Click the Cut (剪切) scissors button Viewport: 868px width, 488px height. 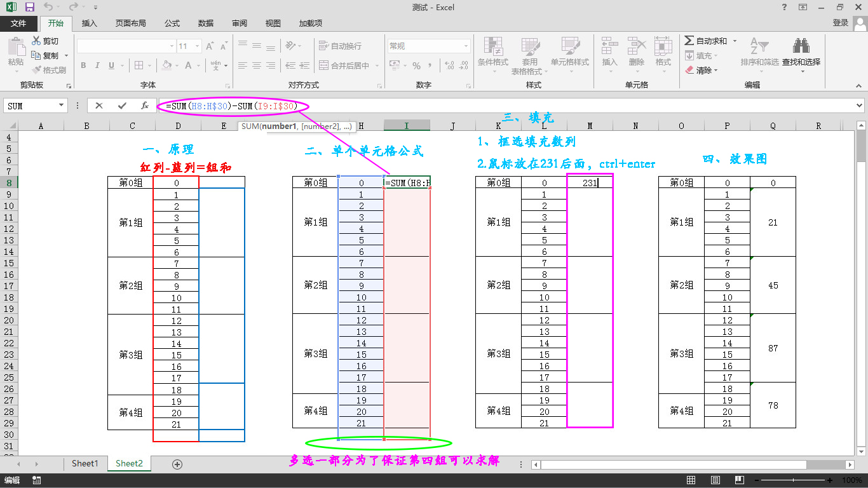coord(45,41)
